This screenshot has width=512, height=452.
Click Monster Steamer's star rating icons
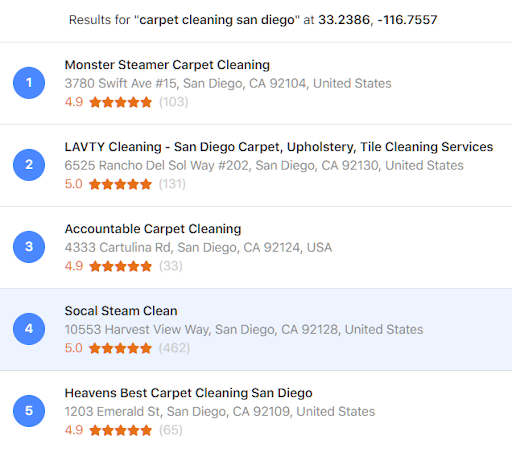coord(121,102)
